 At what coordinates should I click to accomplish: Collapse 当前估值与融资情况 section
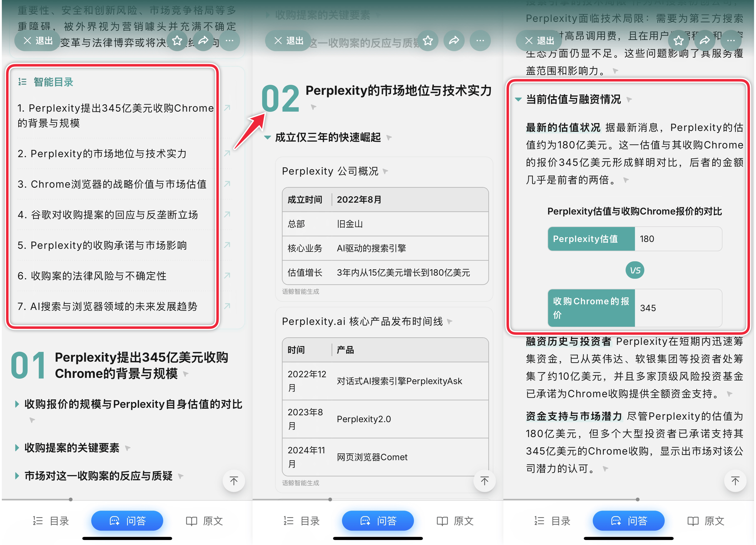coord(518,99)
